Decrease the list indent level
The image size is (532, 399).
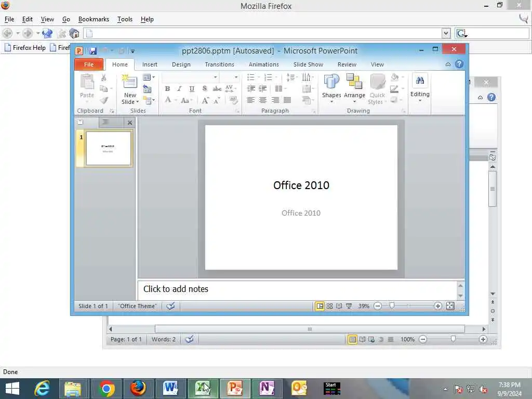[x=251, y=89]
